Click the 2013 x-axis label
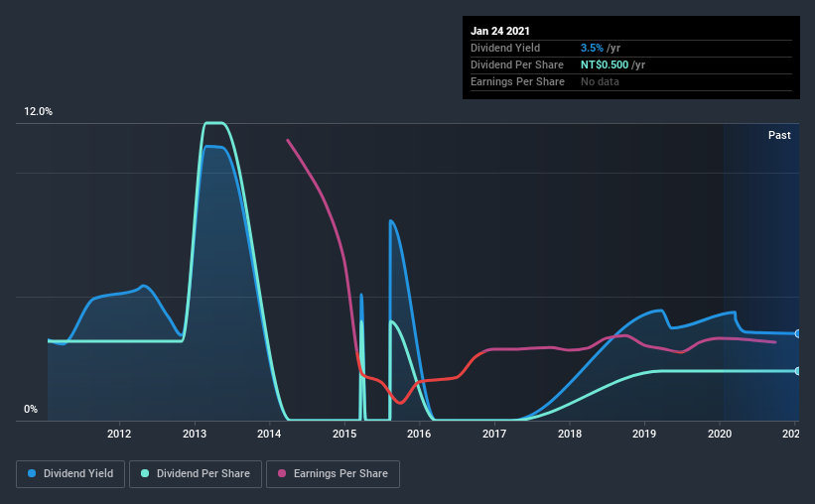This screenshot has width=815, height=504. pos(195,434)
